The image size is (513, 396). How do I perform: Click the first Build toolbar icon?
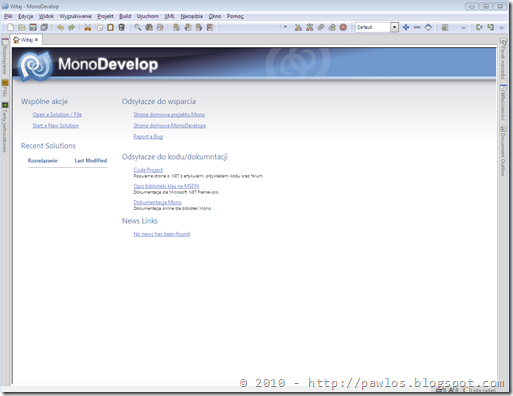(x=298, y=27)
